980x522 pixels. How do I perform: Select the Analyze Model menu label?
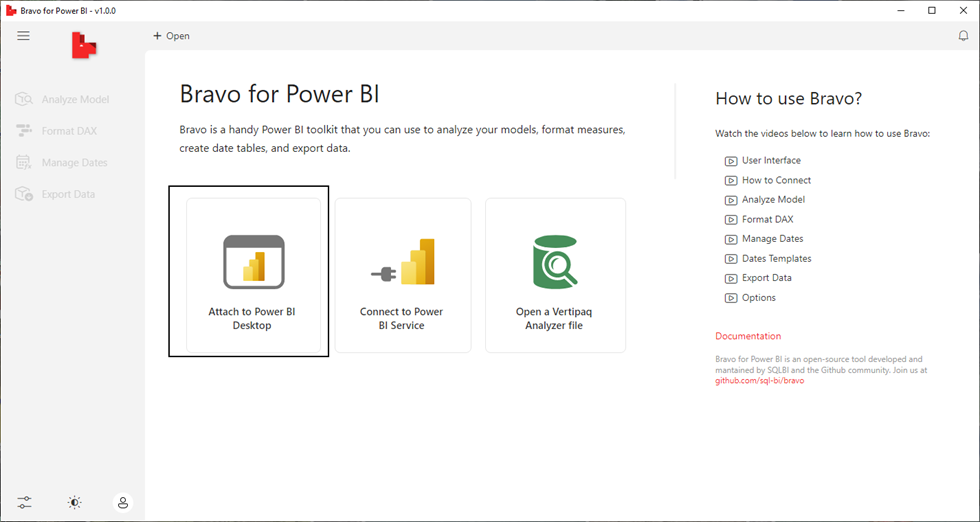[75, 99]
